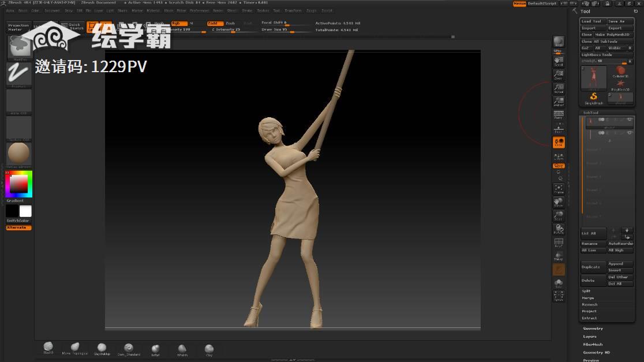The width and height of the screenshot is (644, 362).
Task: Expand the FiberMesh section
Action: (593, 345)
